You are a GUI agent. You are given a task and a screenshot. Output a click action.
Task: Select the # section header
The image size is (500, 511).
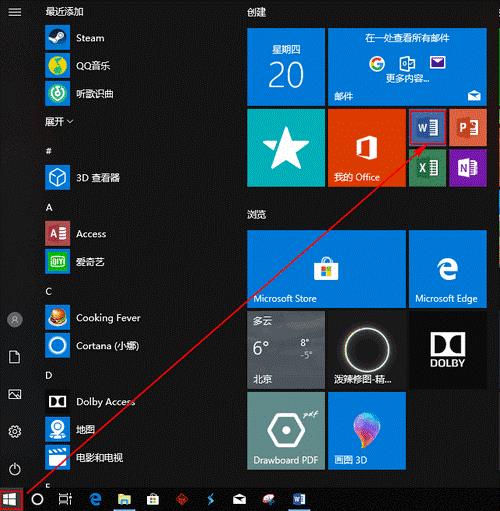coord(49,151)
